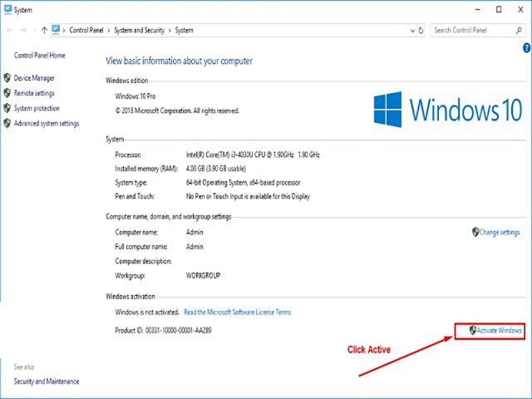Open Control Panel breadcrumb

pyautogui.click(x=86, y=30)
